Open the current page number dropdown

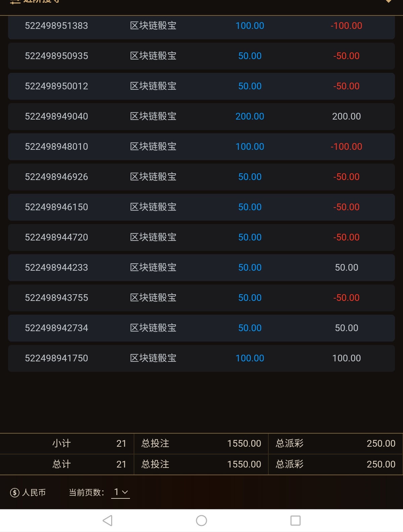[121, 492]
